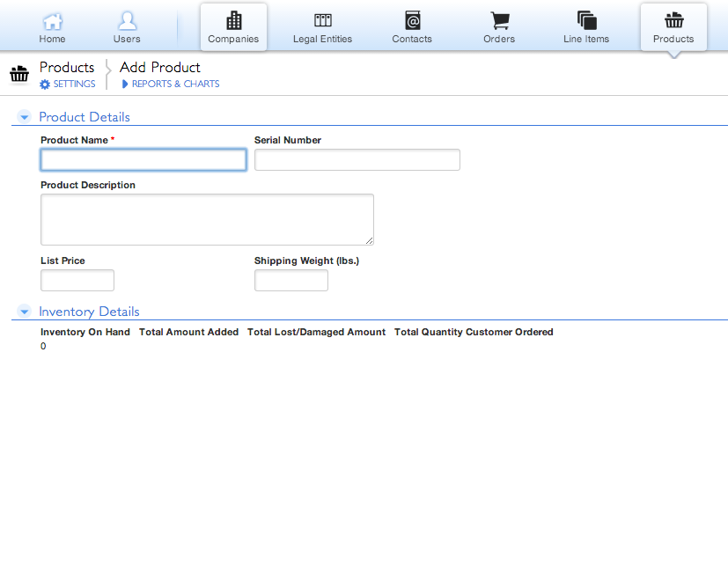The width and height of the screenshot is (728, 565).
Task: Select the Products tab label
Action: click(x=673, y=39)
